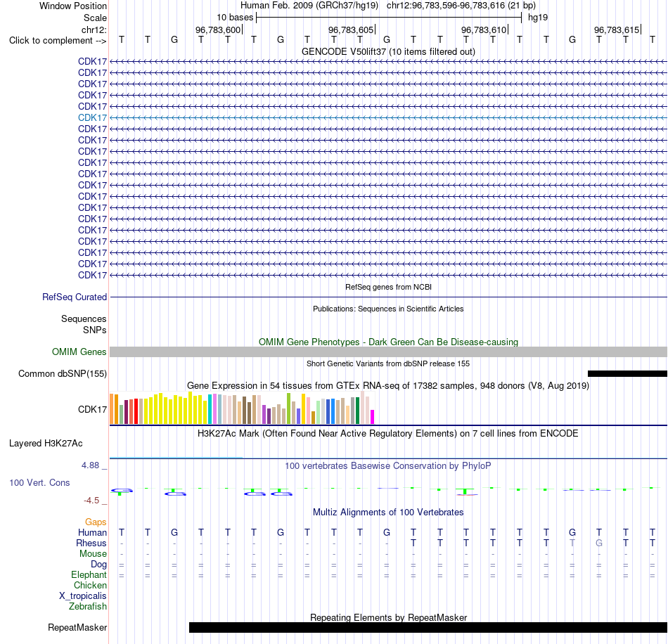Screen dimensions: 668x644
Task: Click the -4.5 conservation scale value
Action: [91, 500]
